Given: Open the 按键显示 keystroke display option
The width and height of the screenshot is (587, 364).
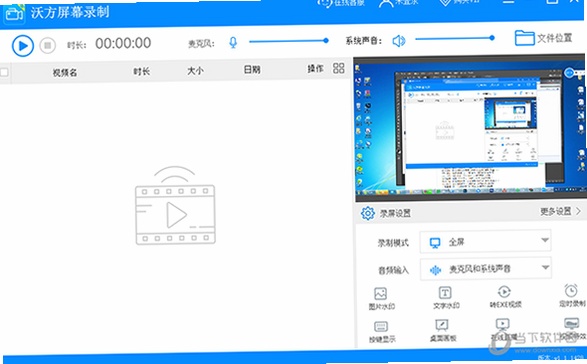Looking at the screenshot, I should (381, 332).
